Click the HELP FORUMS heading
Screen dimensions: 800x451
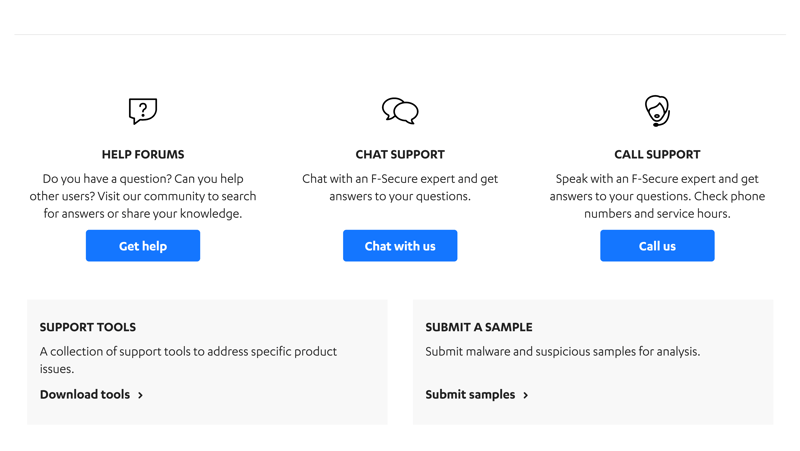pos(143,154)
